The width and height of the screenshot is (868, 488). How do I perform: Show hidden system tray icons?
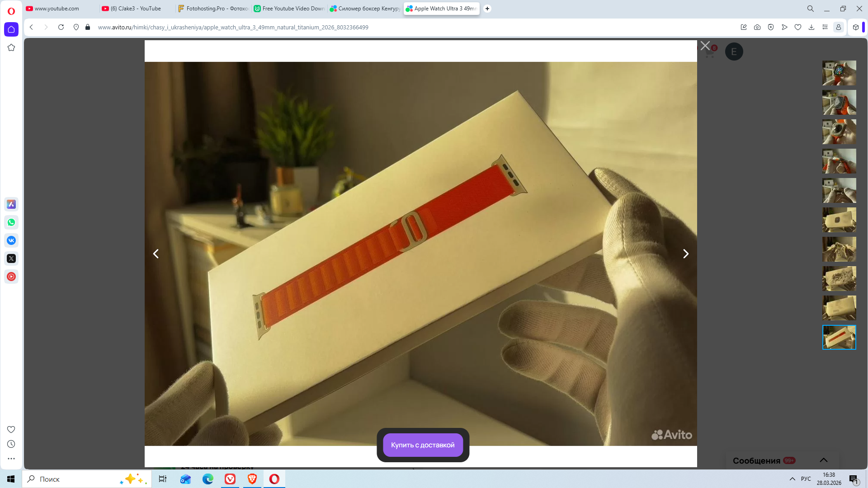point(792,479)
